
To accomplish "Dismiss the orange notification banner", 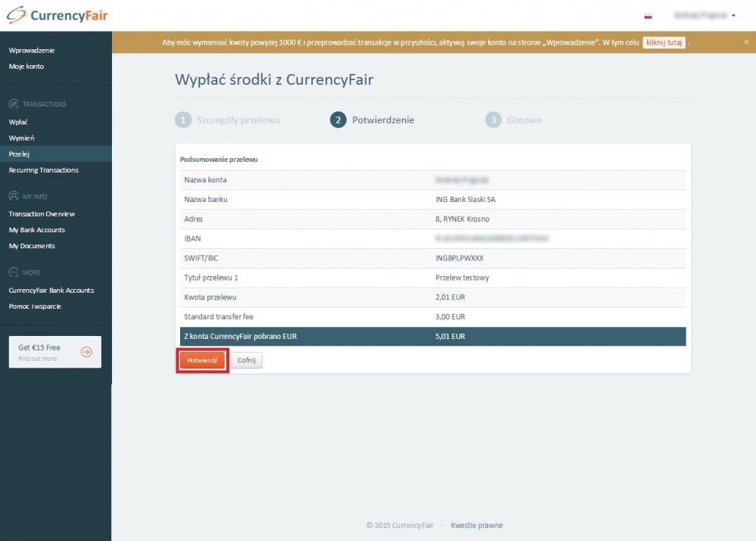I will (x=746, y=42).
